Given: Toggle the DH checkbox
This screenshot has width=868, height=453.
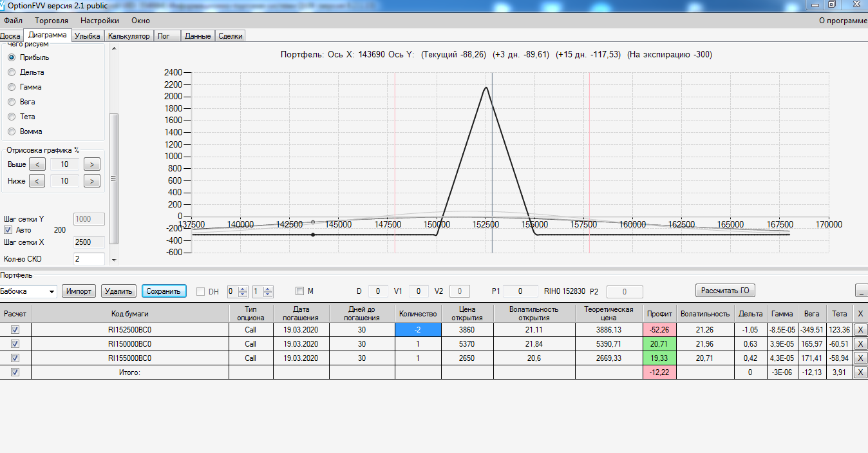Looking at the screenshot, I should click(x=200, y=291).
